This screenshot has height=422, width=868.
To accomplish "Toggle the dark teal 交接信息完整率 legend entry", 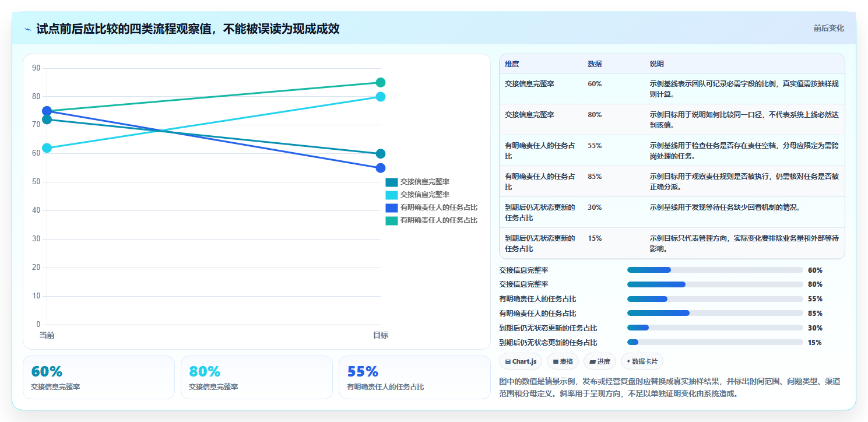I will click(417, 182).
